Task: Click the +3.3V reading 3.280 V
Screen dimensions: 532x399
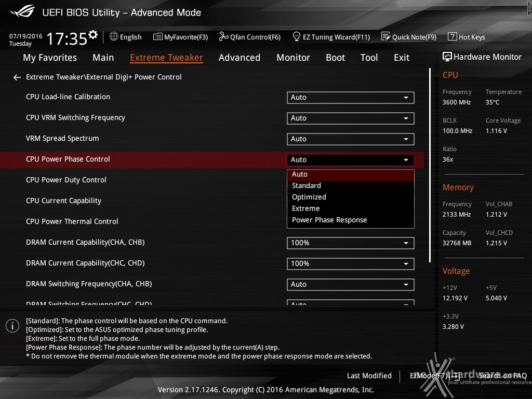Action: pyautogui.click(x=453, y=327)
